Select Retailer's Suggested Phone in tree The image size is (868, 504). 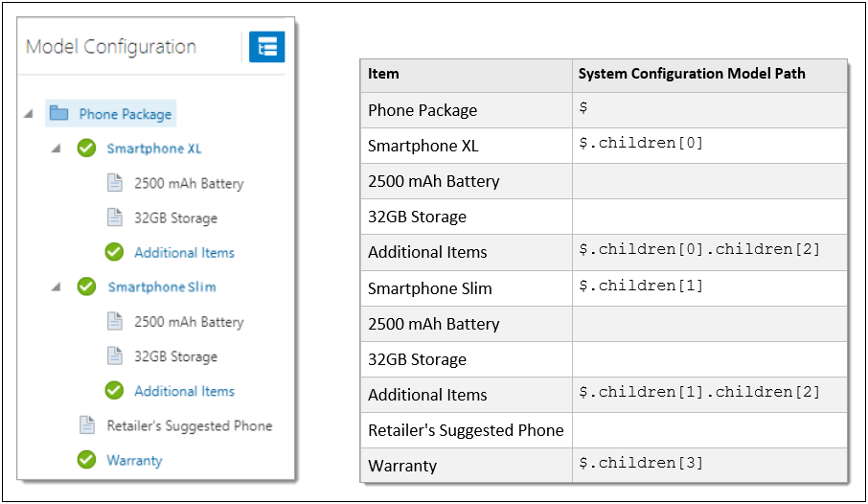coord(190,425)
